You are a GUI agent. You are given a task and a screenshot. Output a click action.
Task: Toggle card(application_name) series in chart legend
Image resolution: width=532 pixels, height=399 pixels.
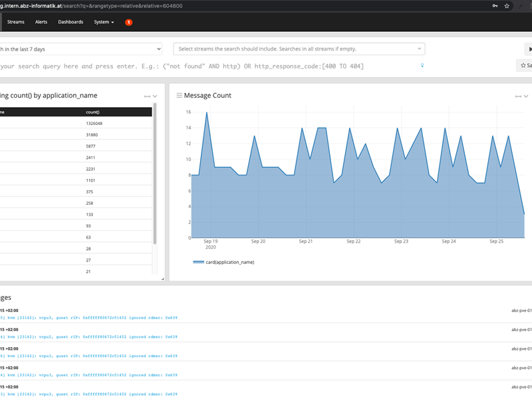223,262
